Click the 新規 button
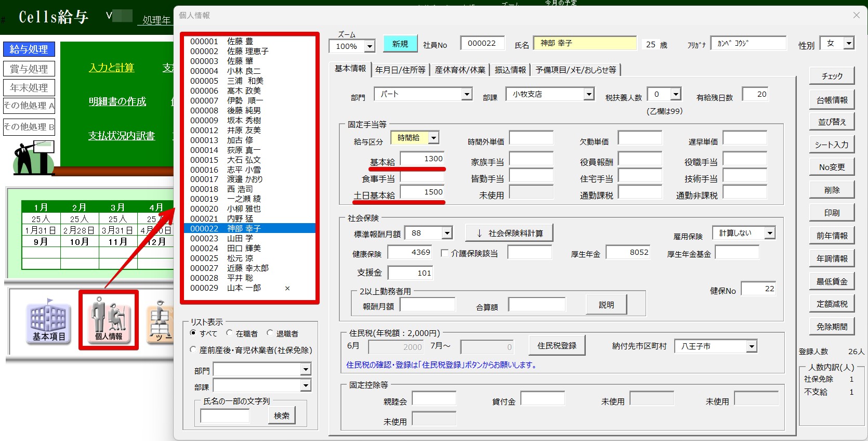This screenshot has height=441, width=868. pos(400,44)
